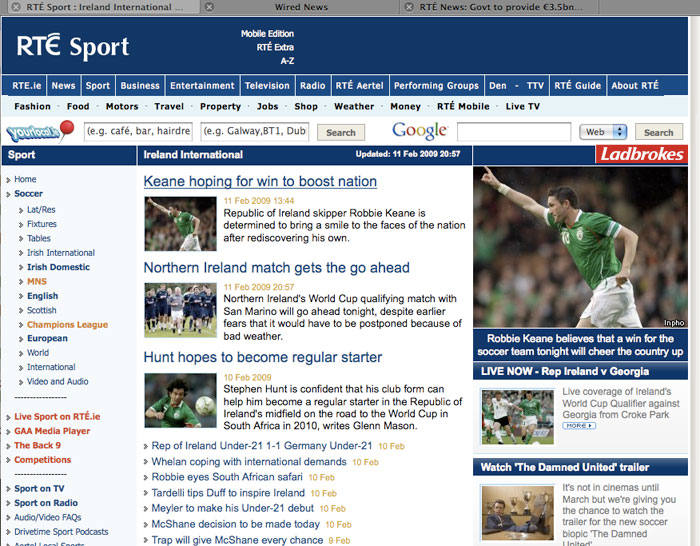This screenshot has height=546, width=700.
Task: Select the Television navigation tab
Action: [x=267, y=86]
